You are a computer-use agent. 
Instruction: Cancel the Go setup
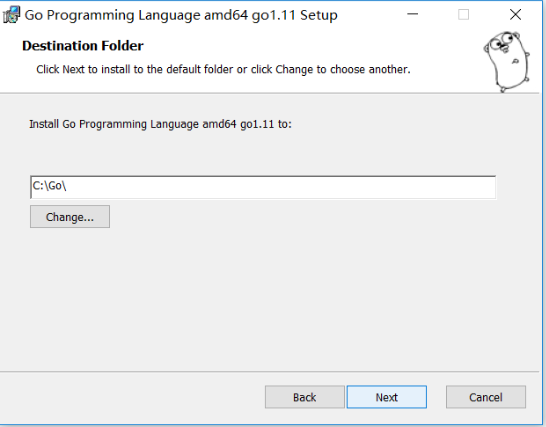(486, 397)
